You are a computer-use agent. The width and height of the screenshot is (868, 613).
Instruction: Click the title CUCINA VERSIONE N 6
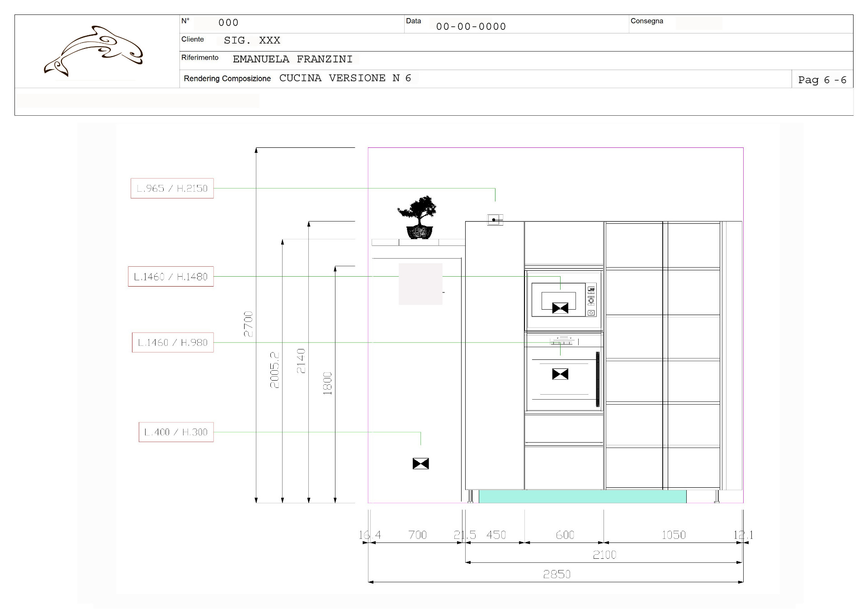coord(345,78)
